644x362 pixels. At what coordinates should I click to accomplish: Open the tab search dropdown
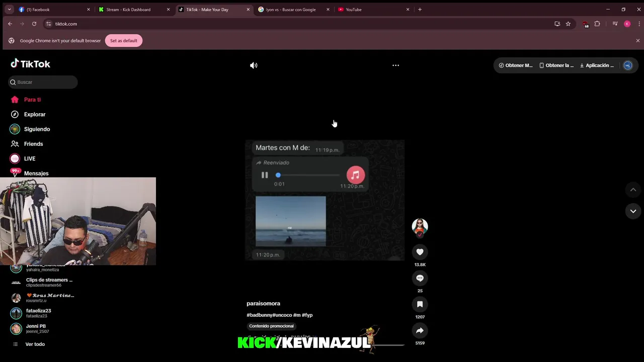(9, 10)
